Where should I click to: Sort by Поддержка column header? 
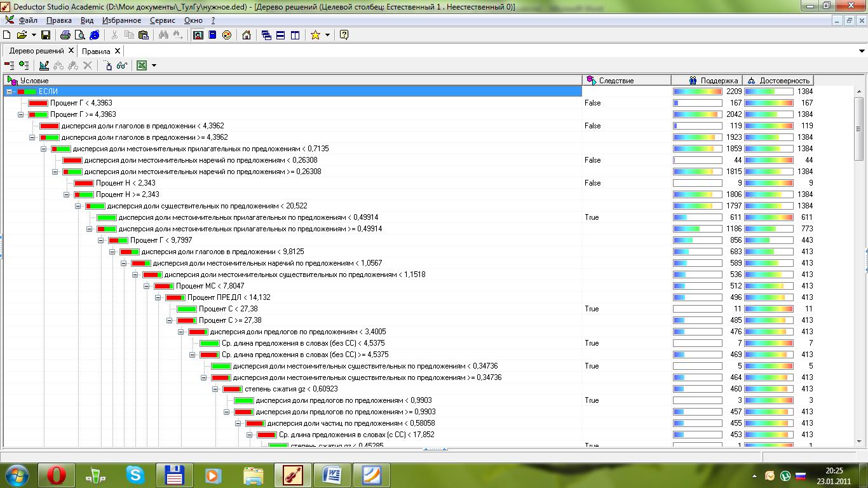707,80
